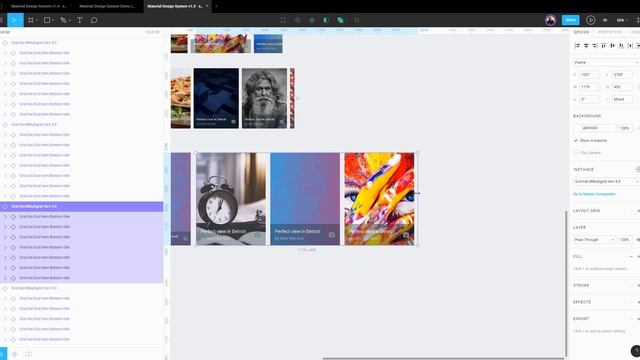Open the user avatar in the toolbar
Screen dimensions: 640x360
click(550, 20)
